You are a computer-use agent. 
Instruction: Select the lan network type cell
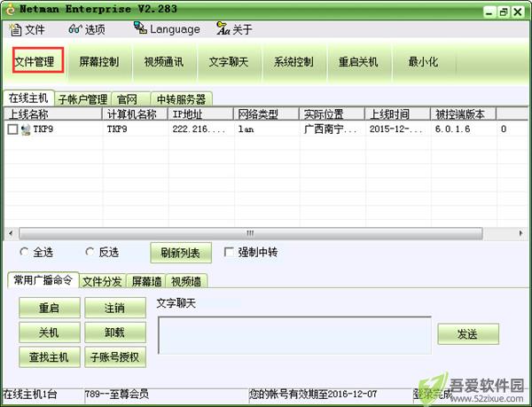(x=246, y=129)
